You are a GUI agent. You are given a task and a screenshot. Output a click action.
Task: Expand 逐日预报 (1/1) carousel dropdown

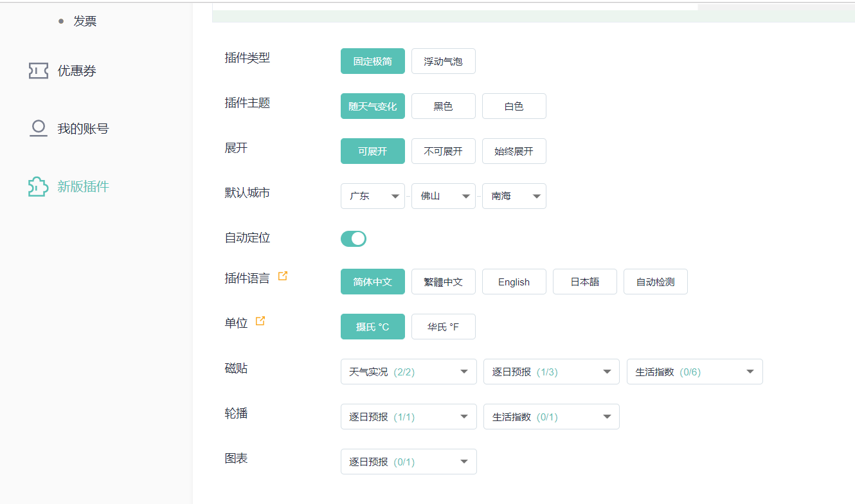pos(409,417)
